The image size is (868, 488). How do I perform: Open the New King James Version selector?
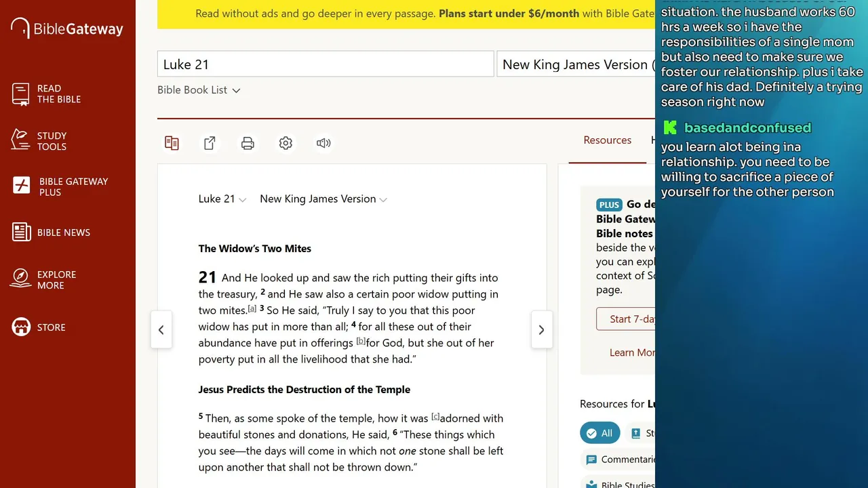tap(576, 64)
